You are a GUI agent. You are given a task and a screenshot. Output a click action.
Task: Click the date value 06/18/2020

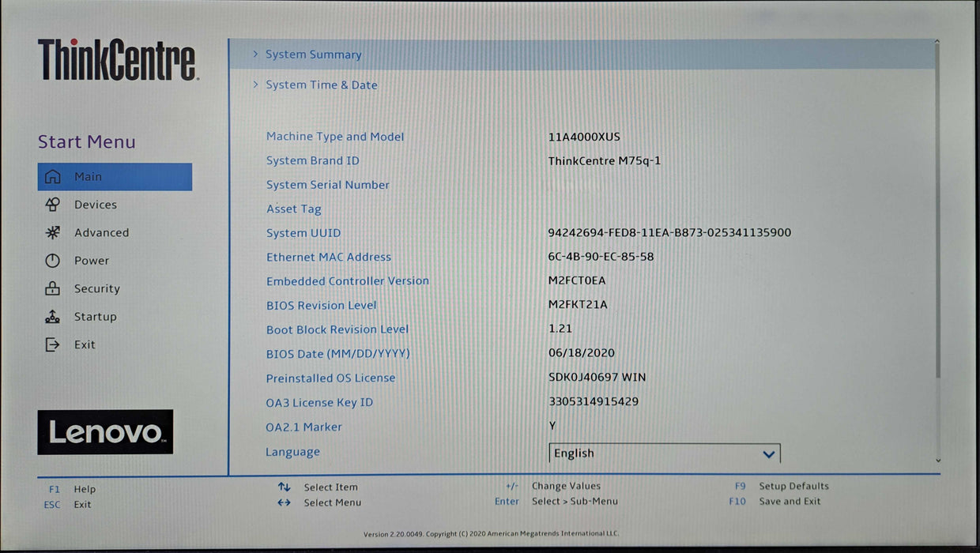582,353
